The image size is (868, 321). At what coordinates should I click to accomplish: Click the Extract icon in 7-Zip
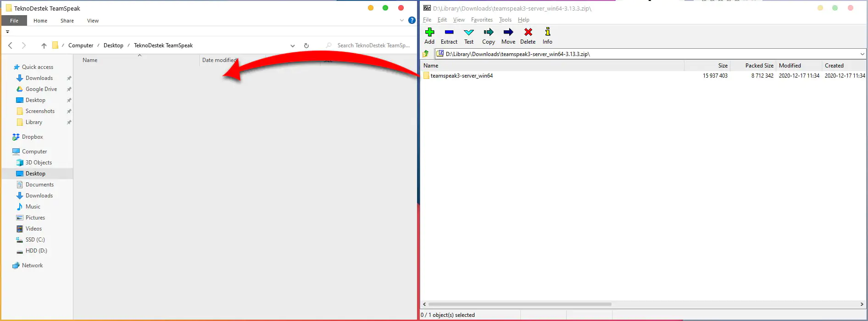(449, 36)
